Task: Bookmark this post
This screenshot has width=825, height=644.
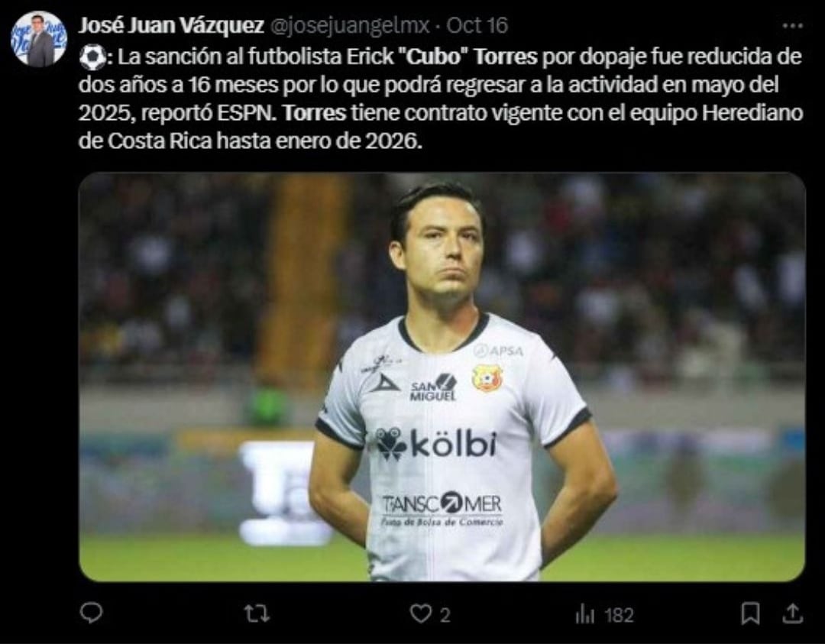Action: [750, 613]
